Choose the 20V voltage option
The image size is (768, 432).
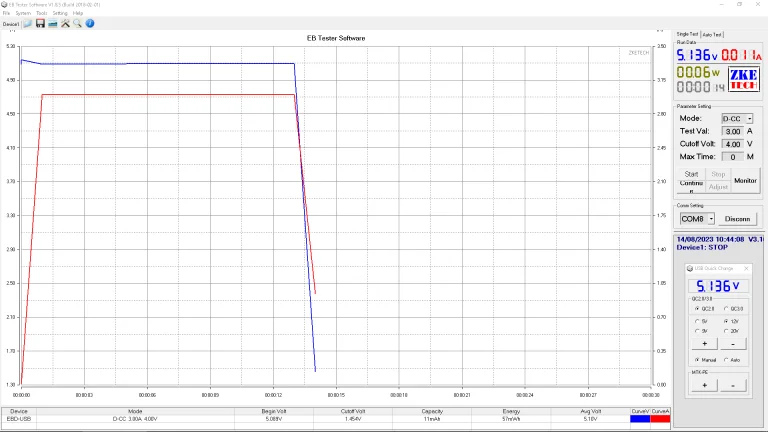(x=727, y=330)
